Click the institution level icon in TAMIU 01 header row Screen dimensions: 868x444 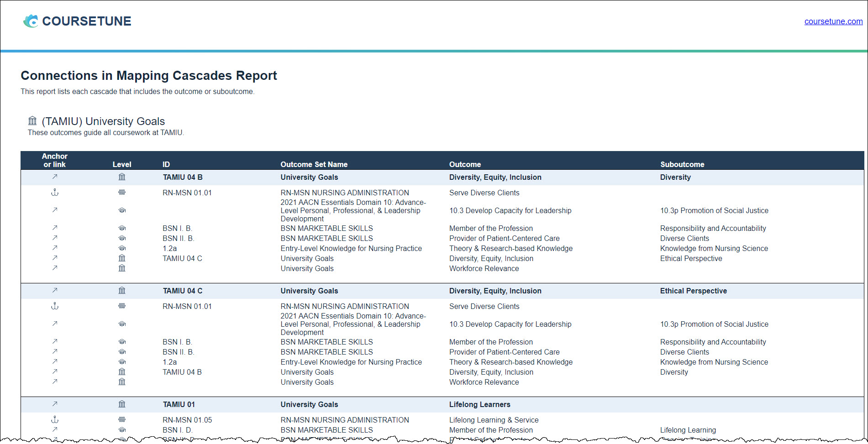tap(122, 404)
